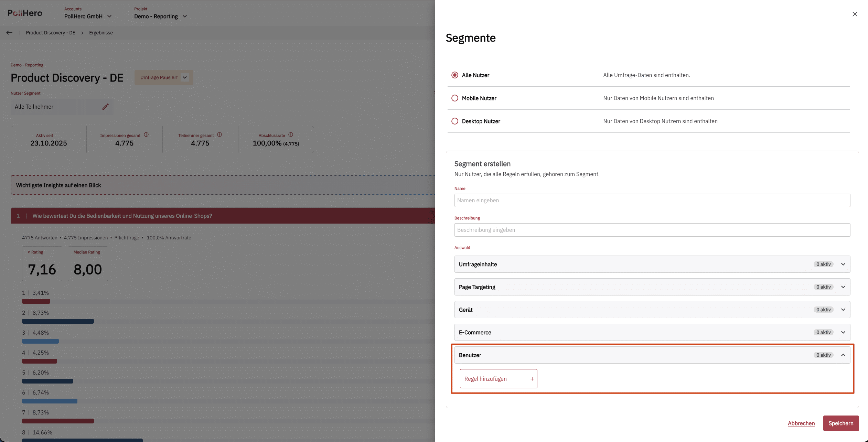
Task: Select the Desktop Nutzer radio button
Action: tap(455, 121)
